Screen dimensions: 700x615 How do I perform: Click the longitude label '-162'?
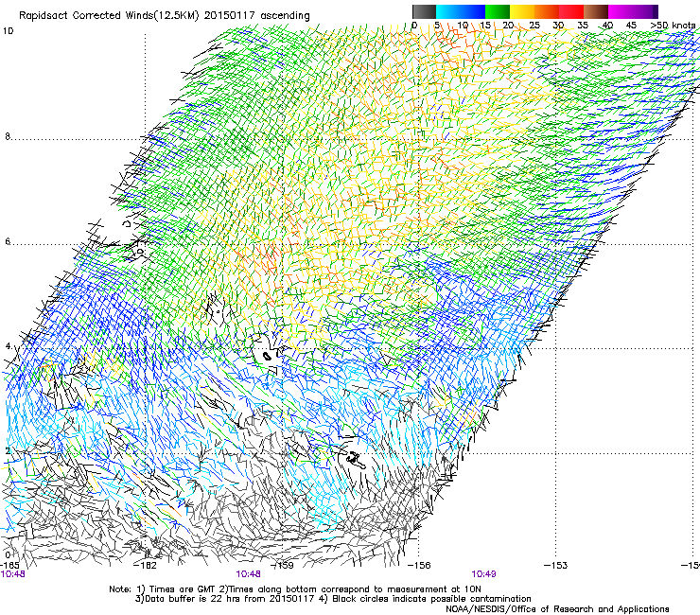(x=146, y=566)
